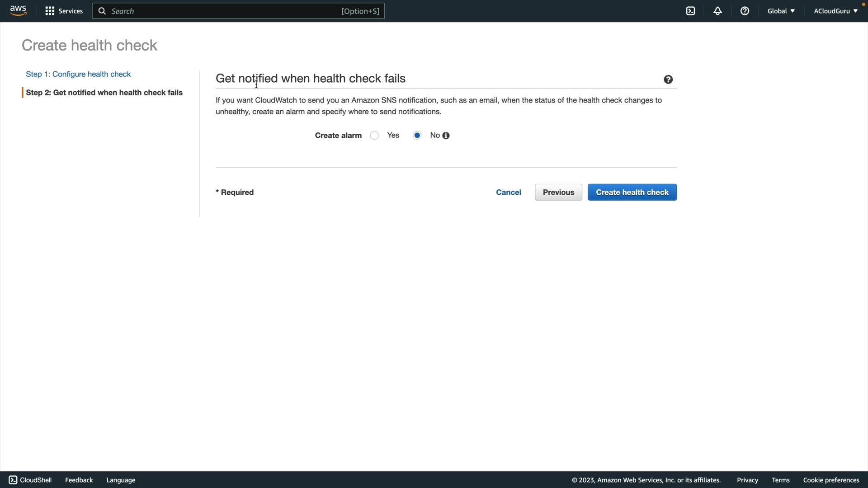This screenshot has height=488, width=868.
Task: Click the Create health check button
Action: (x=632, y=192)
